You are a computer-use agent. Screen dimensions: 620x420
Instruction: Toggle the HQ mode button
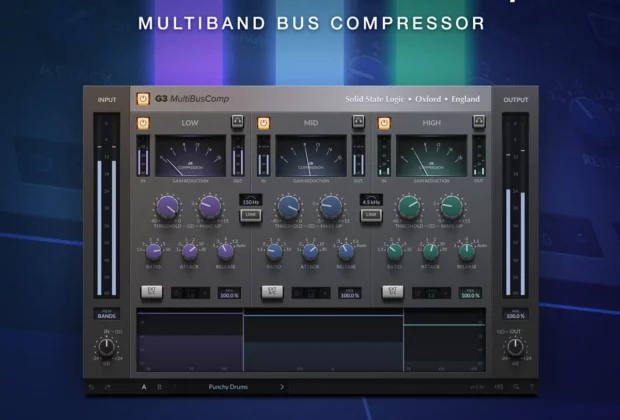pos(499,387)
